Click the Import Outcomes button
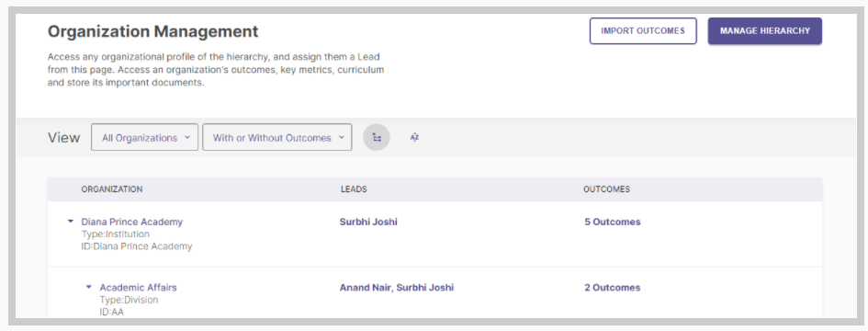 [643, 30]
